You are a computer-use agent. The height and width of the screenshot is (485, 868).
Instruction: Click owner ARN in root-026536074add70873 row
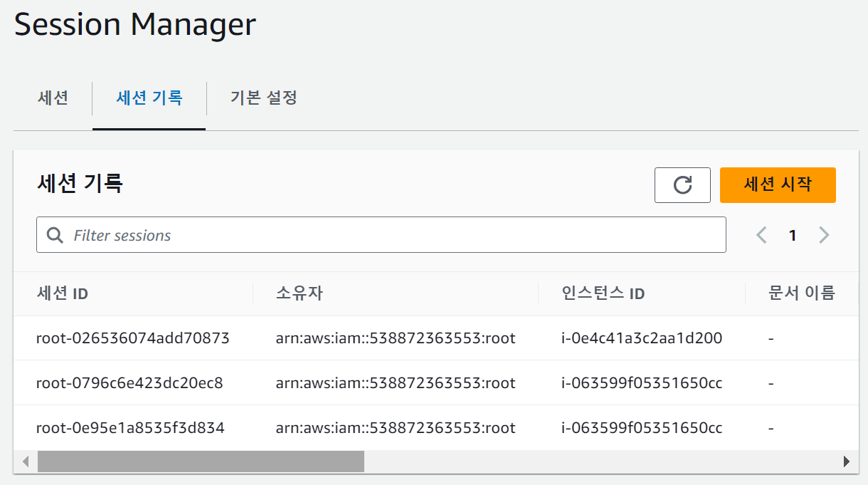pos(396,338)
